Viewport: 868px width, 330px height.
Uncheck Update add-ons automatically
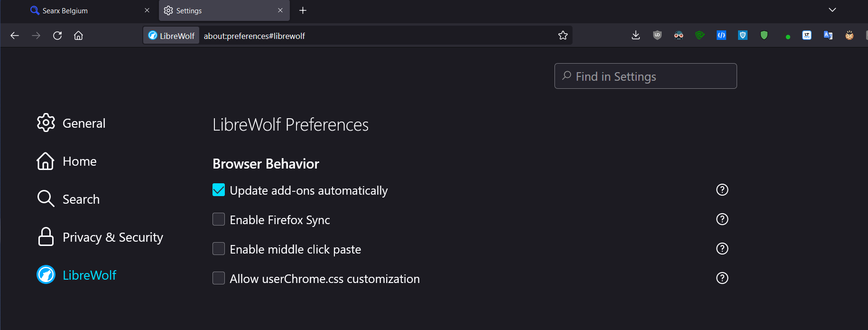pos(219,190)
